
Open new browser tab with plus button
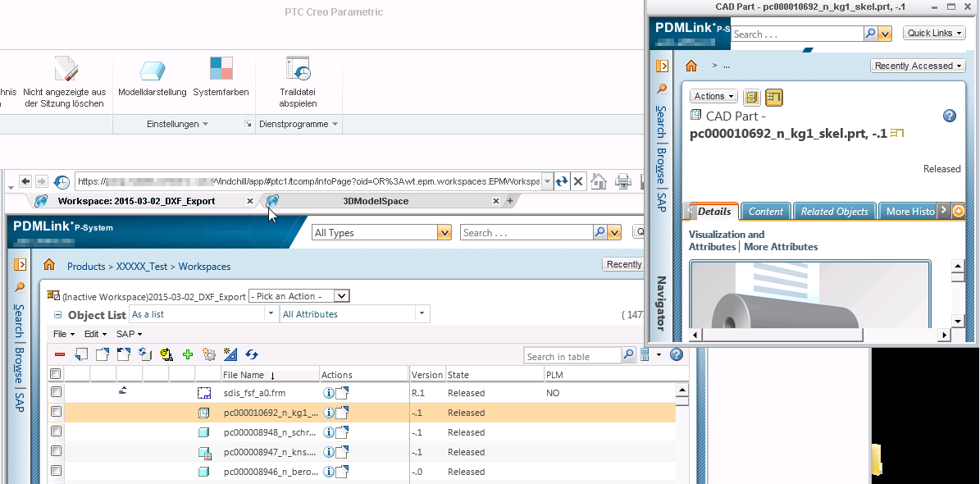[x=509, y=201]
